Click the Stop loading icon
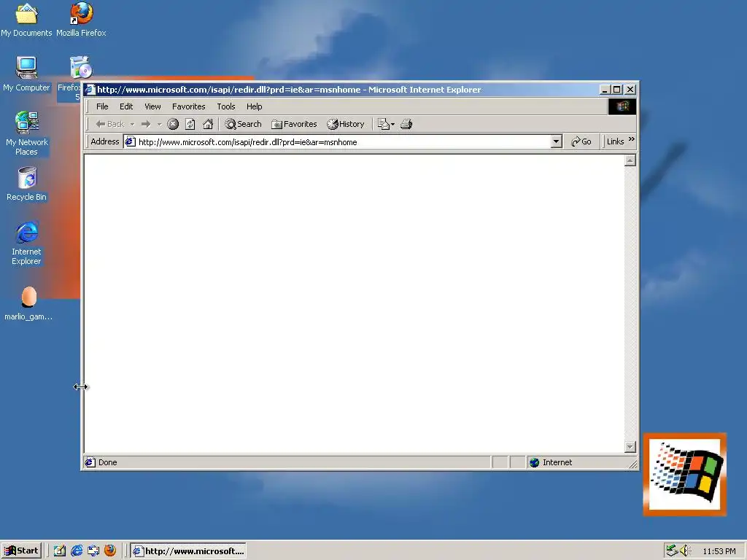Image resolution: width=747 pixels, height=560 pixels. [x=173, y=124]
